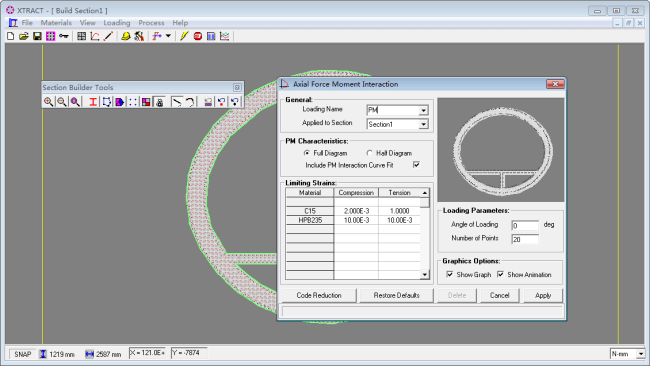The image size is (650, 366).
Task: Click the Angle of Loading input field
Action: [x=525, y=225]
